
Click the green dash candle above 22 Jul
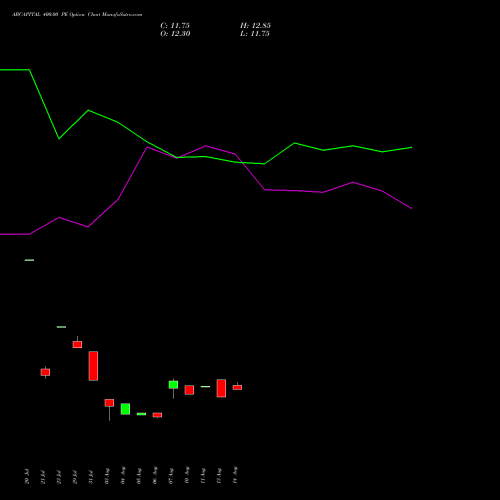click(x=61, y=327)
